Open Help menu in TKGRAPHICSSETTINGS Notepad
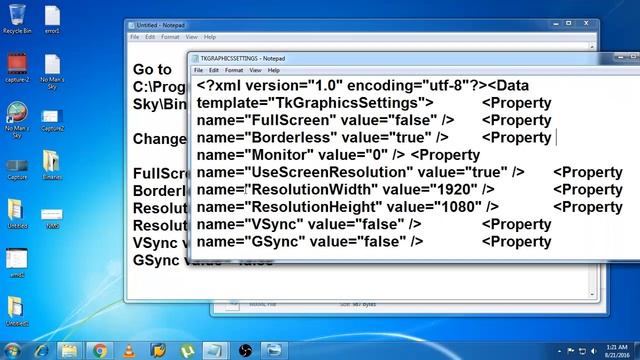The image size is (640, 360). pyautogui.click(x=273, y=70)
